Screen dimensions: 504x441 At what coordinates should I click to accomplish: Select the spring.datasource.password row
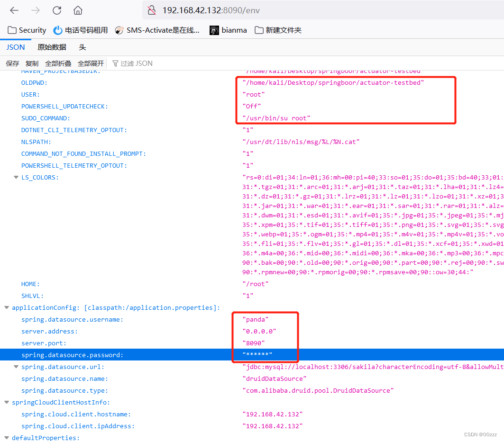tap(252, 355)
